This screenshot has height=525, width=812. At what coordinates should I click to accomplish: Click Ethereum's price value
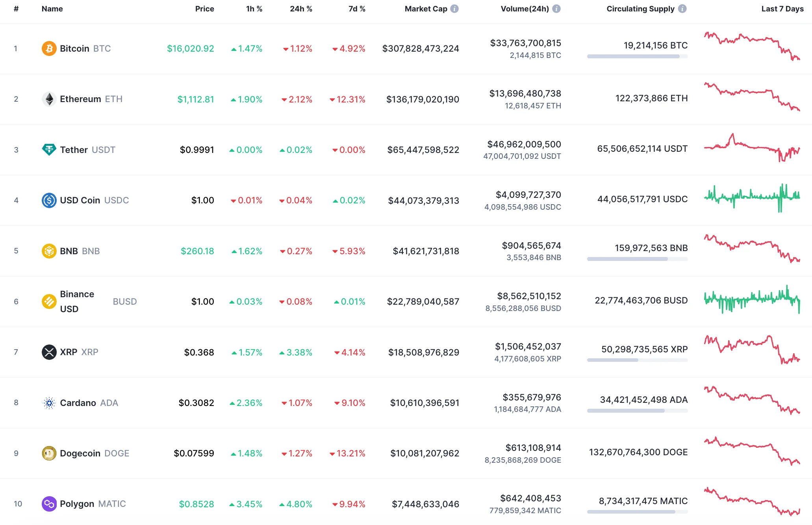pos(195,99)
